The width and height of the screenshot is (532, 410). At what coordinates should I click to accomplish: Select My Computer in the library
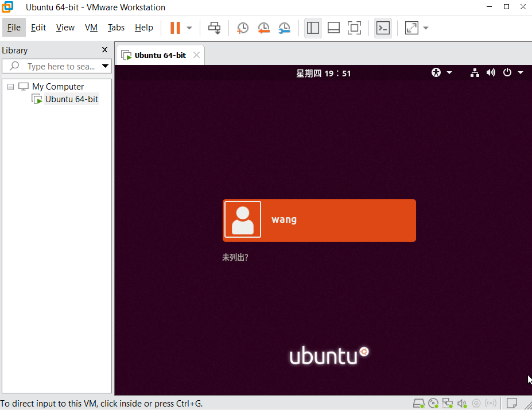58,87
